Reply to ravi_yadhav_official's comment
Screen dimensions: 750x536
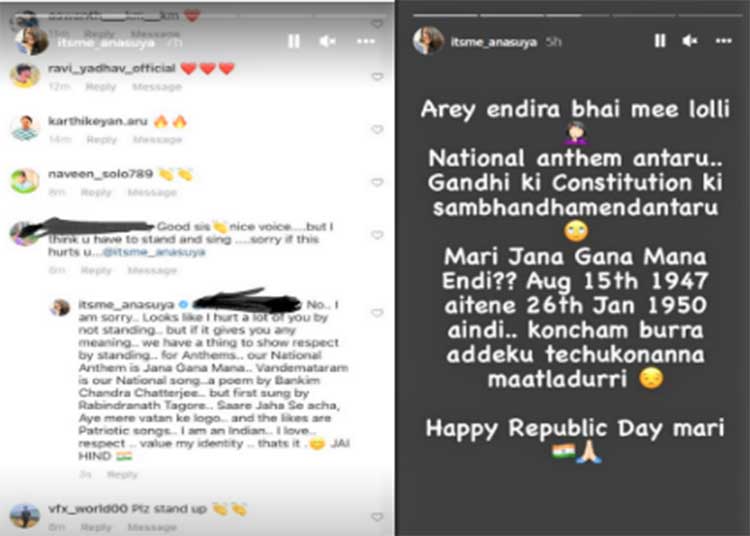(101, 87)
